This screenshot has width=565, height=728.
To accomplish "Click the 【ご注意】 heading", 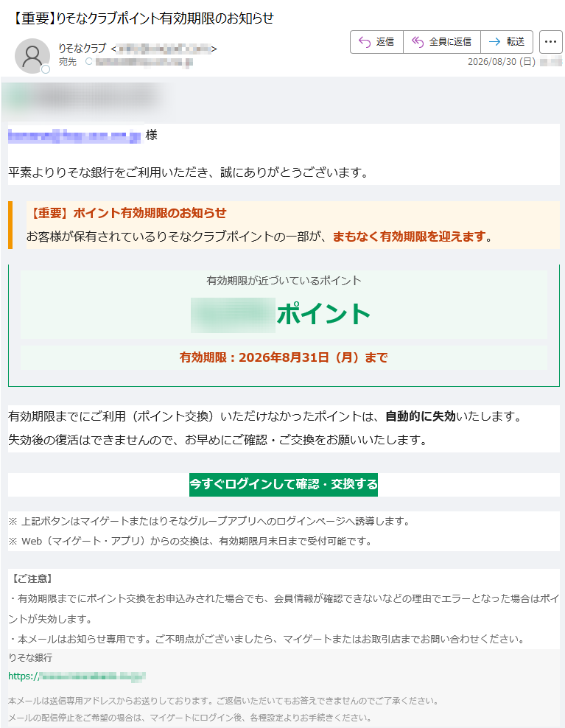I will [31, 579].
